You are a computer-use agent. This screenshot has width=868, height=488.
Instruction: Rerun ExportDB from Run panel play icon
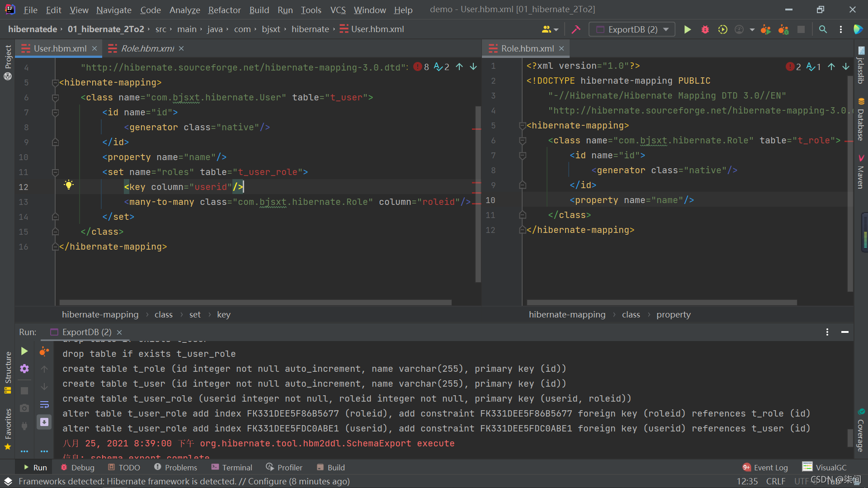pos(24,351)
